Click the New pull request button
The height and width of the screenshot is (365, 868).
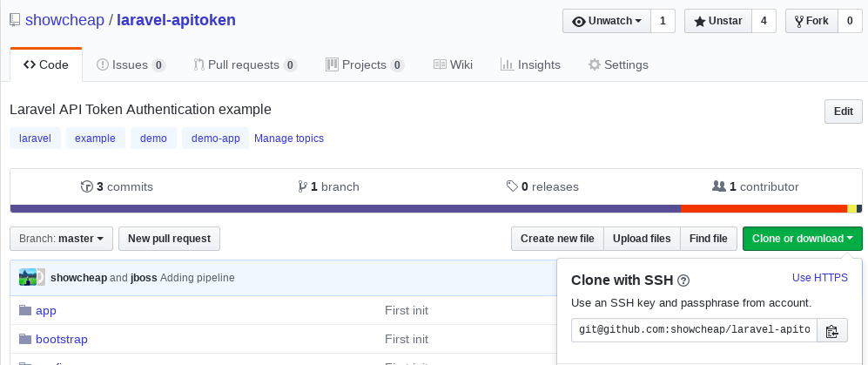pos(170,239)
